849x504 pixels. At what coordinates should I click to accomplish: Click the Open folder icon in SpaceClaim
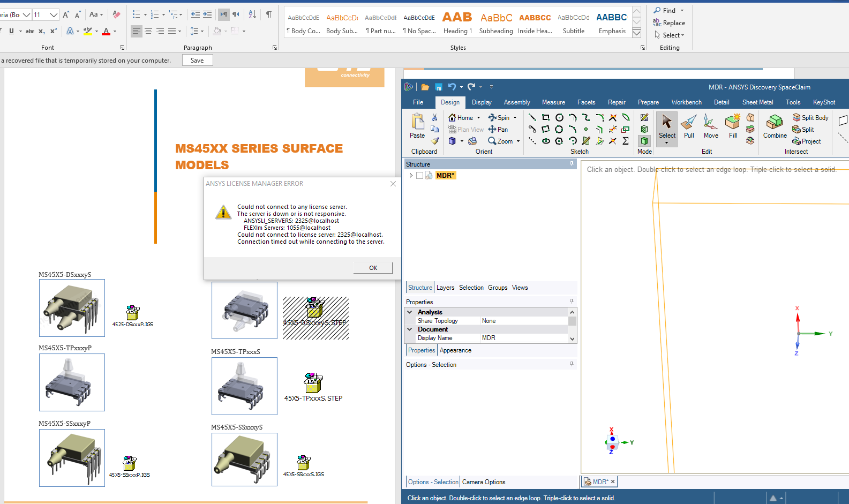pos(425,87)
